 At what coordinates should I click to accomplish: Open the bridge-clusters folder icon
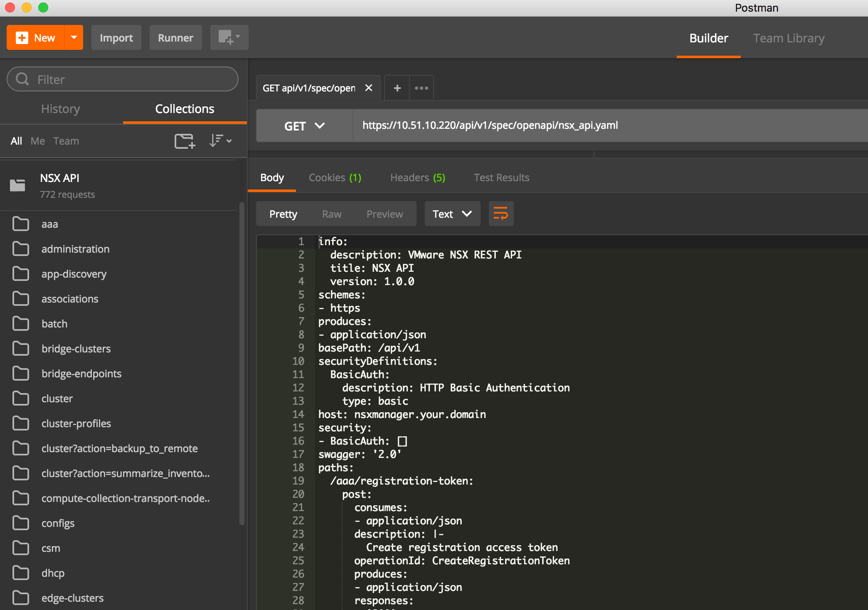pyautogui.click(x=21, y=349)
